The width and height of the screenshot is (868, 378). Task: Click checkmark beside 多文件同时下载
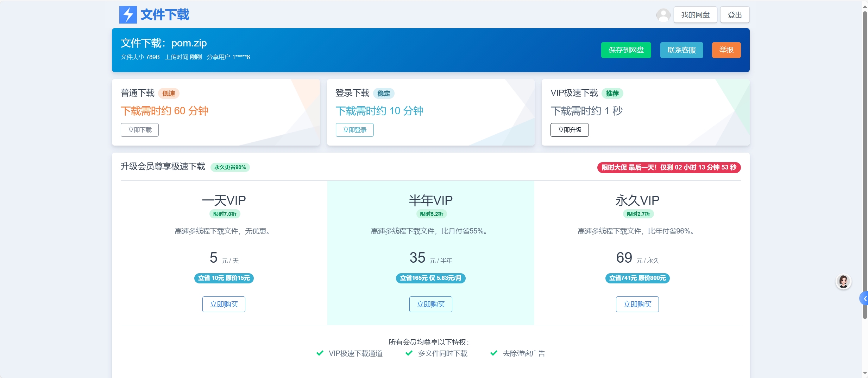coord(409,353)
